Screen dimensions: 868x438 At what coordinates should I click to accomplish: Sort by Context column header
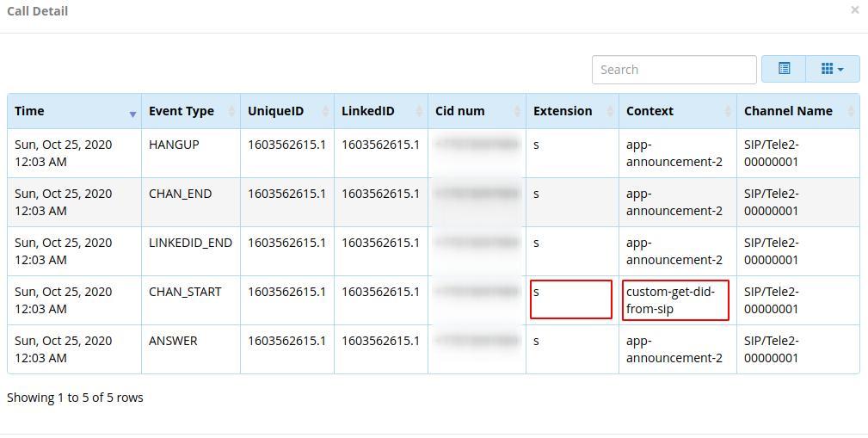click(677, 111)
